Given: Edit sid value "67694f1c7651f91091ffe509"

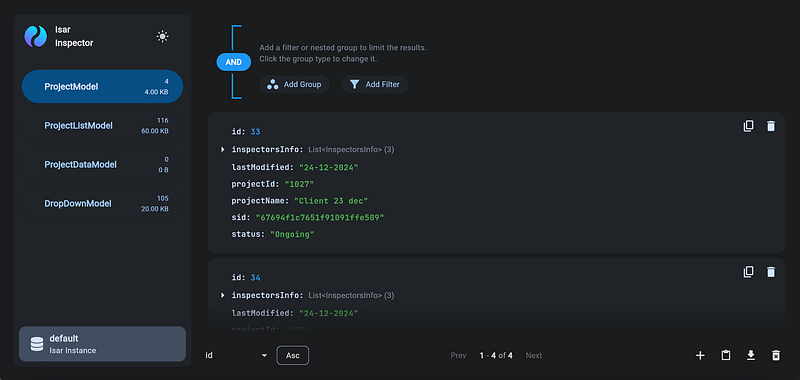Looking at the screenshot, I should pos(319,217).
